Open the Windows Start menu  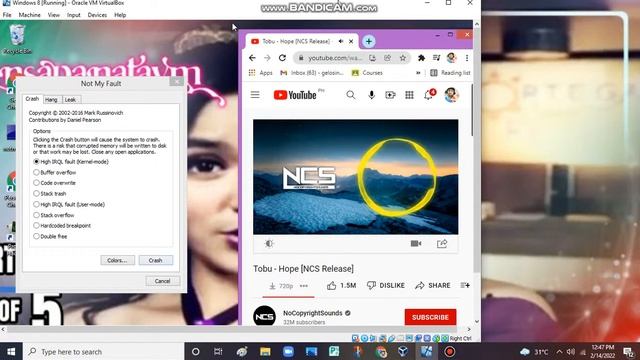pos(11,351)
